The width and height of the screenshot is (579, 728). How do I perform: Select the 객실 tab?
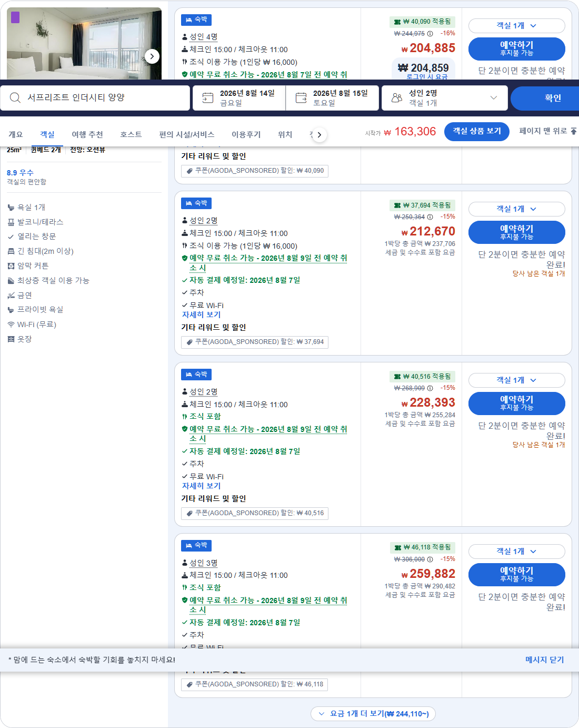[x=47, y=134]
